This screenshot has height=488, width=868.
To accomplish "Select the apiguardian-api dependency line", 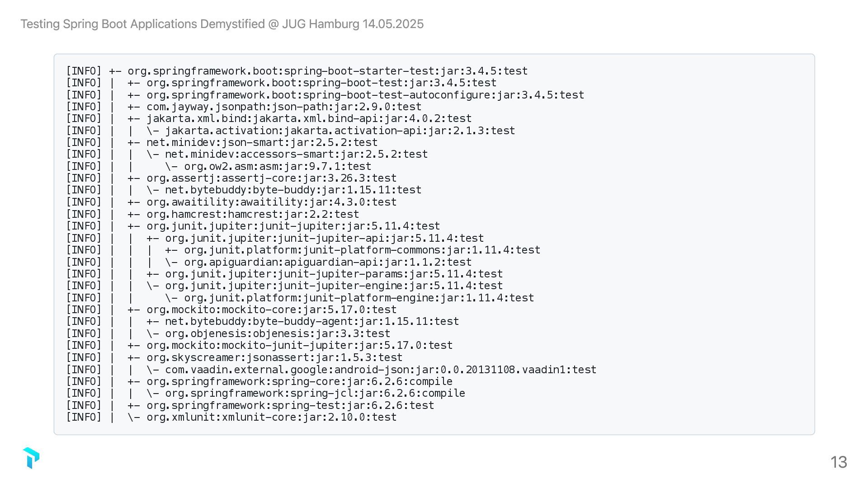I will [327, 262].
